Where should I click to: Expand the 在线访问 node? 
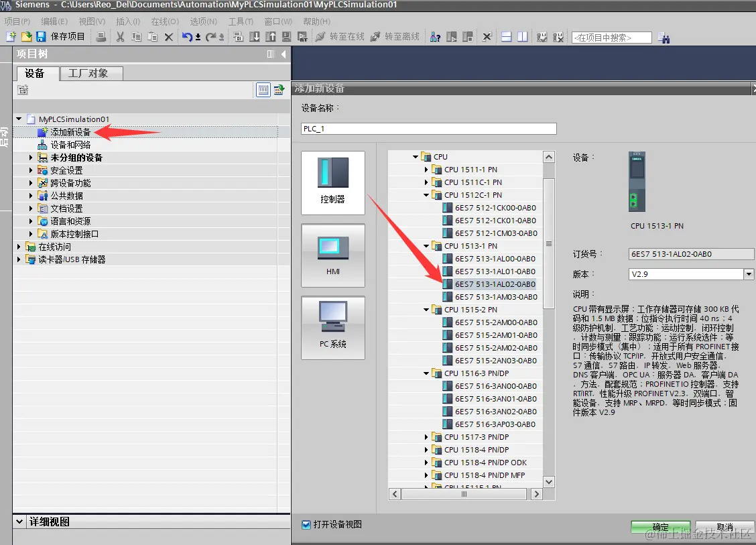click(19, 247)
